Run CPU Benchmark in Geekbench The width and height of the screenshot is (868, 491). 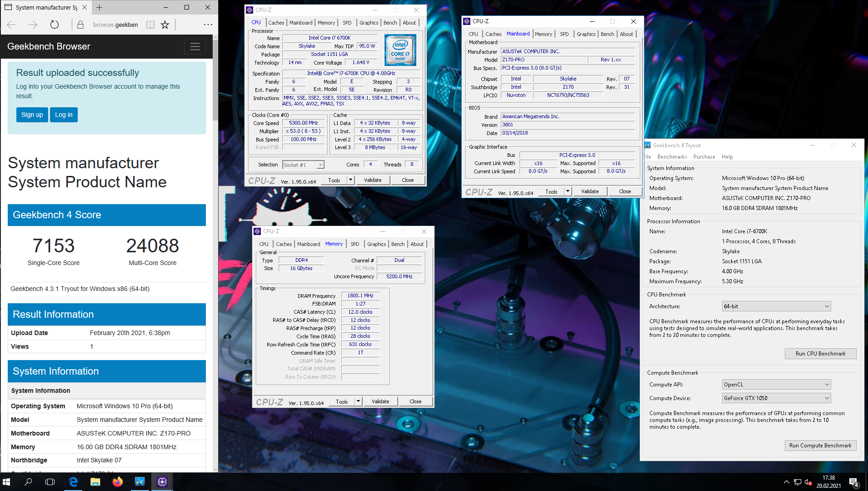pyautogui.click(x=820, y=354)
